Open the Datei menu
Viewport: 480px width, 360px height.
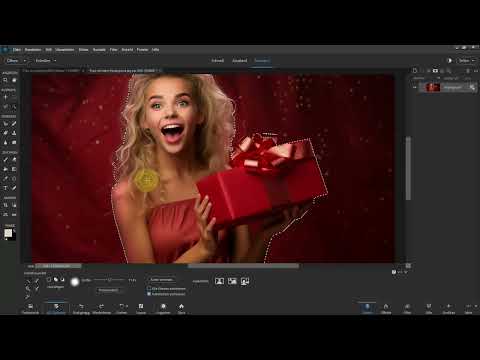coord(17,50)
